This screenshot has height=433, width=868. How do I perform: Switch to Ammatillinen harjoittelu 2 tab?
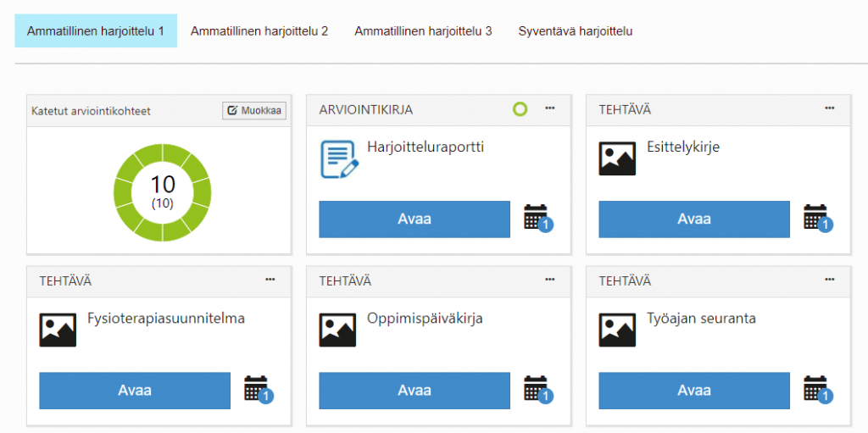(259, 31)
